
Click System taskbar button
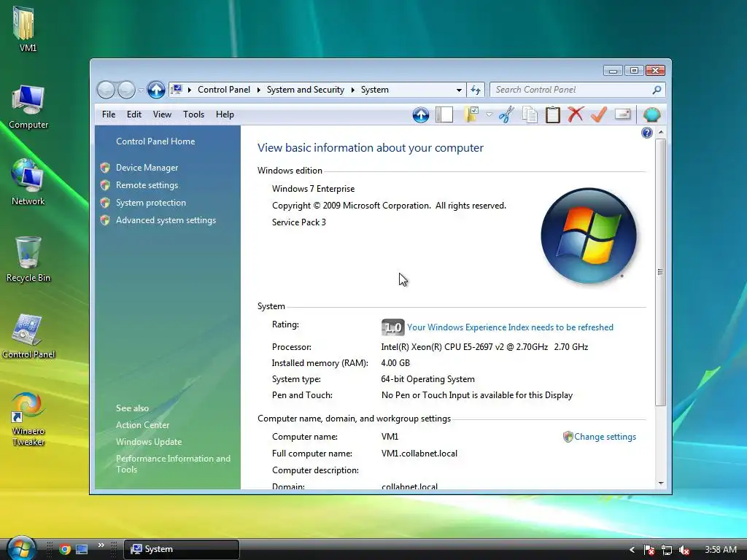coord(182,549)
